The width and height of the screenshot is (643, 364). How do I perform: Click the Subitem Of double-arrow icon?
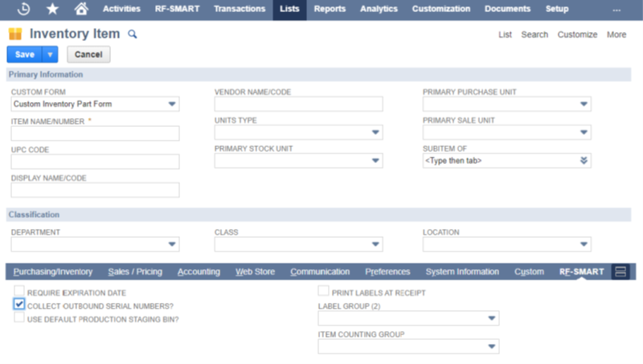coord(583,161)
